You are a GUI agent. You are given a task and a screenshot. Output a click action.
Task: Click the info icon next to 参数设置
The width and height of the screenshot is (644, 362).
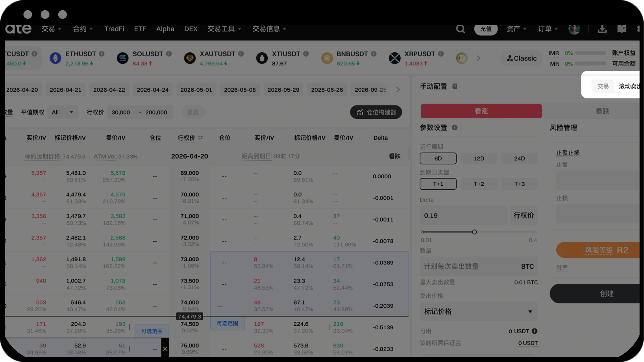[455, 127]
